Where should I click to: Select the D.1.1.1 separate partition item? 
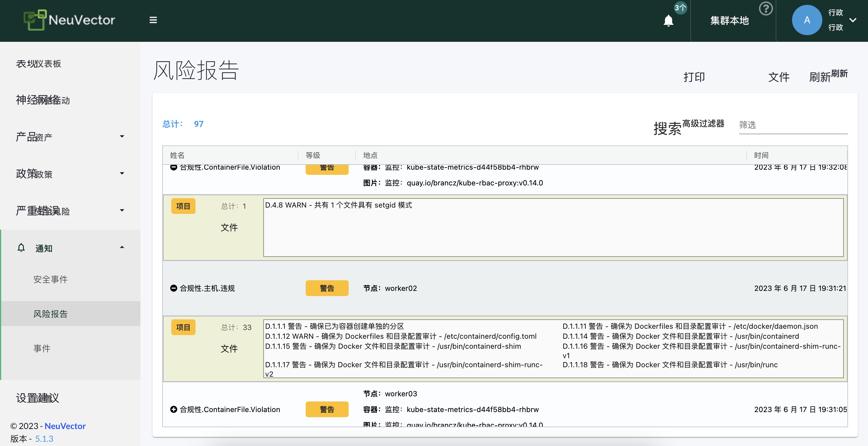(334, 326)
